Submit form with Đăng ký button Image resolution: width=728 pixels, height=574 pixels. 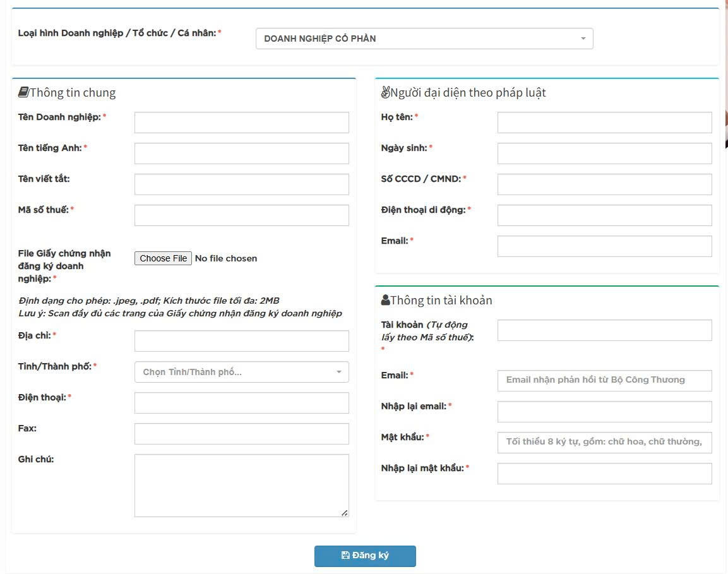[x=365, y=556]
